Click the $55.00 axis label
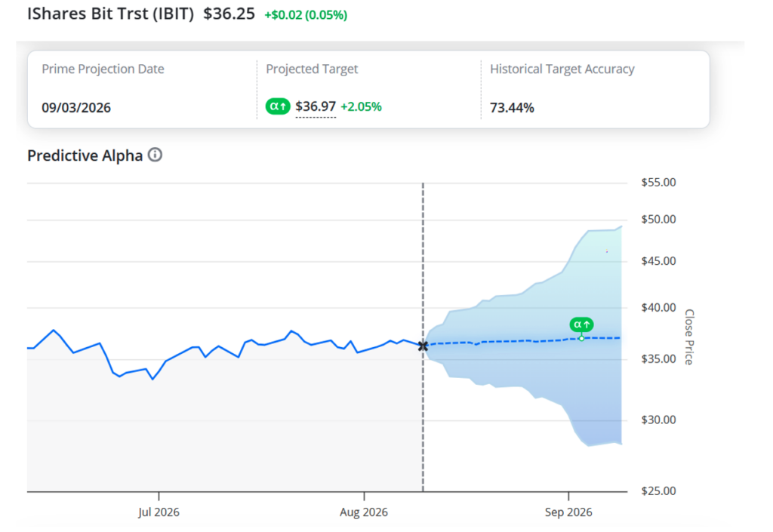This screenshot has width=773, height=532. [658, 183]
